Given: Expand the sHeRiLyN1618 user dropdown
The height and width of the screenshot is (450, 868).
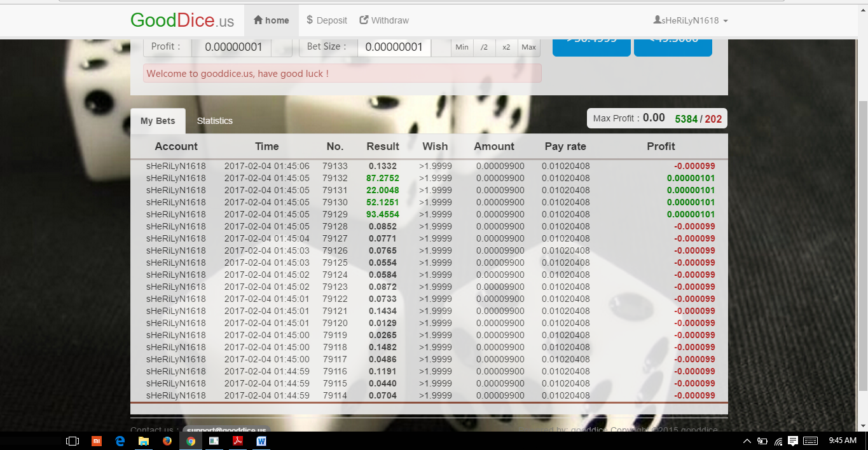Looking at the screenshot, I should (691, 20).
